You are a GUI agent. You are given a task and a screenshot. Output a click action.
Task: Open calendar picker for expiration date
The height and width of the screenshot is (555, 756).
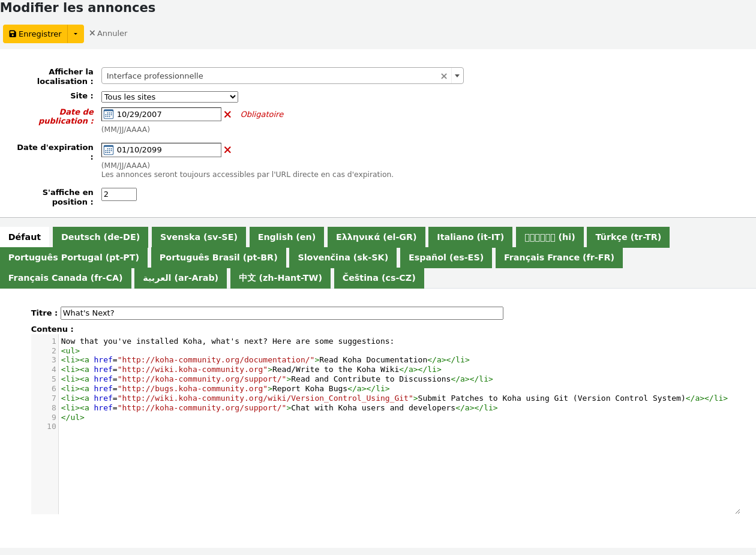(x=109, y=150)
